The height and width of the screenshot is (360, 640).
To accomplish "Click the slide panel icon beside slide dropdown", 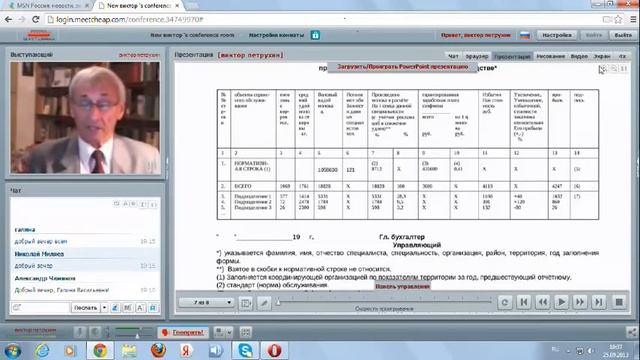I will tap(246, 303).
